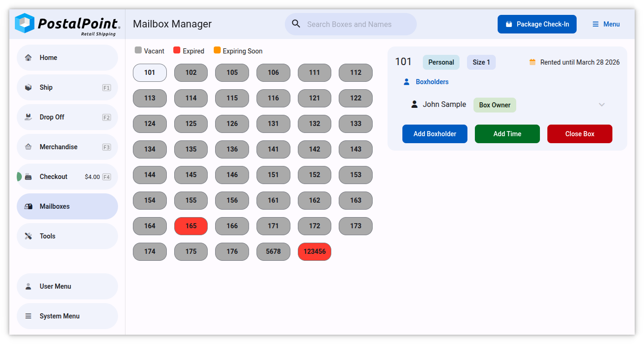Open the Menu in the top right
Screen dimensions: 644x344
(x=606, y=24)
